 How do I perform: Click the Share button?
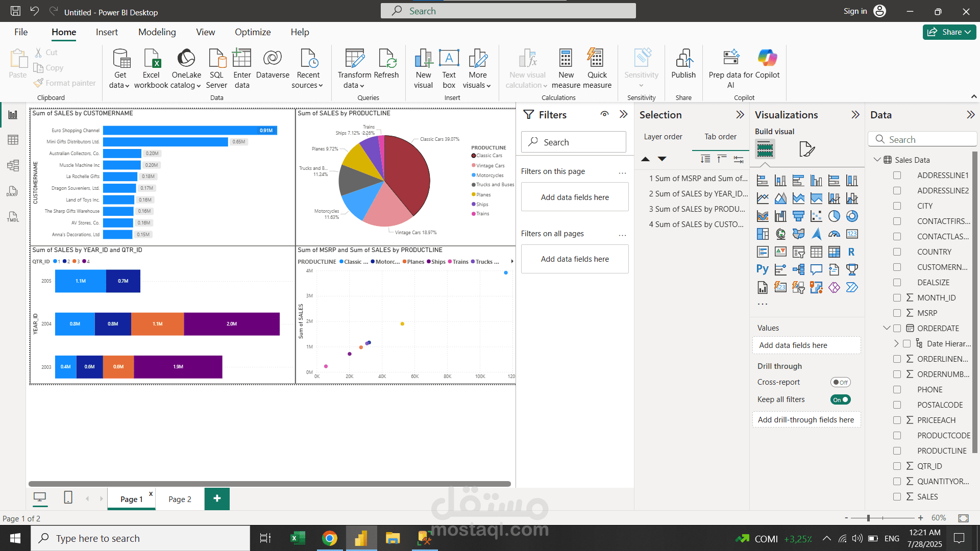948,32
